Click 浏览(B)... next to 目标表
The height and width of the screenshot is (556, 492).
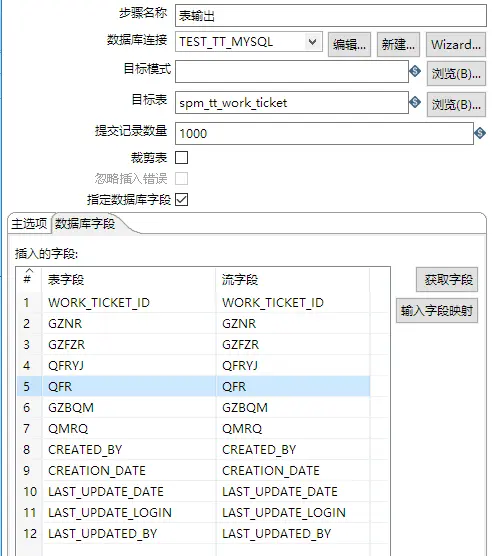456,105
